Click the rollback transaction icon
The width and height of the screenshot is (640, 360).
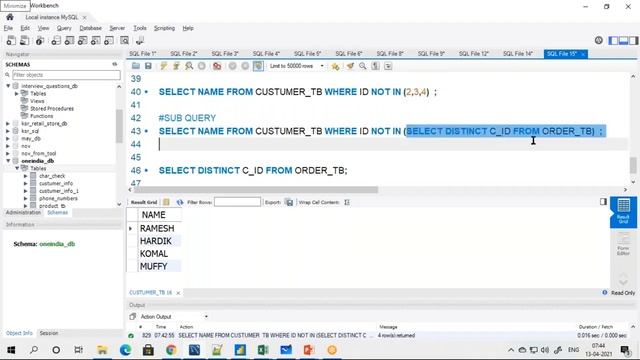pos(245,66)
